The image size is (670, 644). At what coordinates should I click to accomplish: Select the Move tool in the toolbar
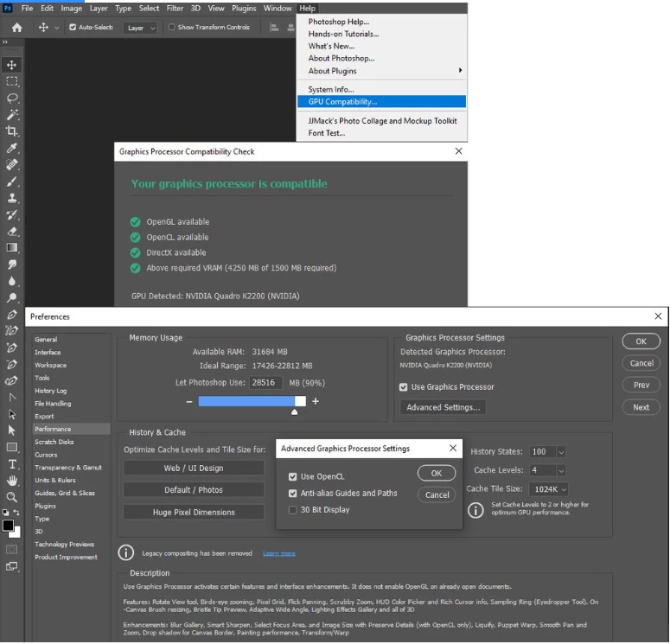(x=11, y=65)
